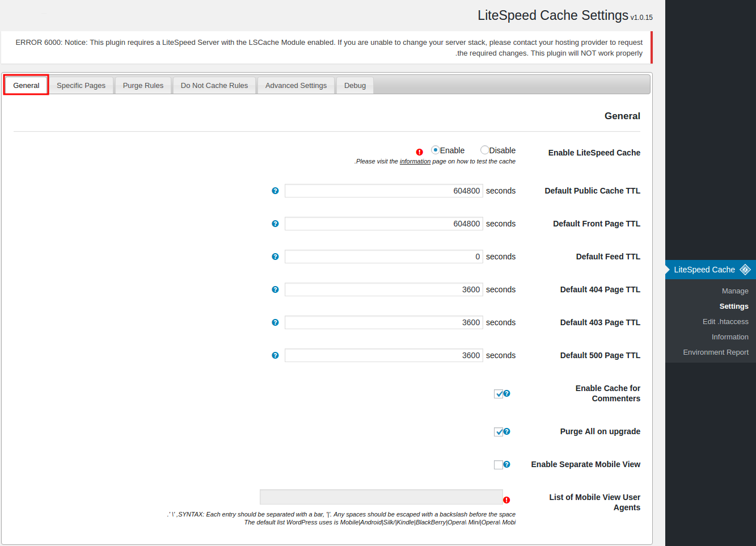Open the Specific Pages tab
756x546 pixels.
81,85
